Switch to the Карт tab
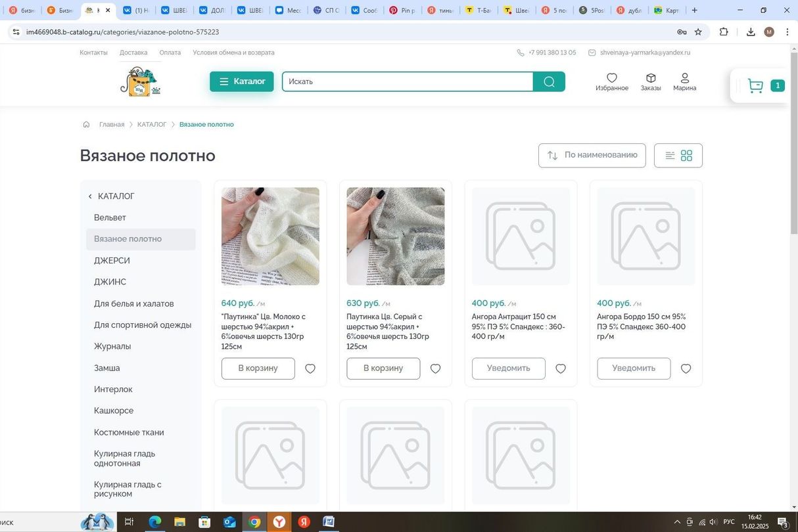This screenshot has width=798, height=532. (667, 10)
